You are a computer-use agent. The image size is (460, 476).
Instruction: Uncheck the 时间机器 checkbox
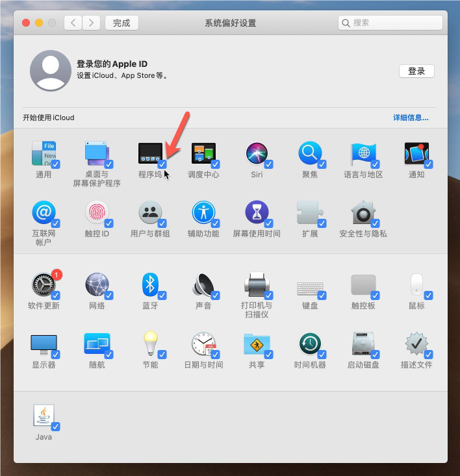pos(322,355)
